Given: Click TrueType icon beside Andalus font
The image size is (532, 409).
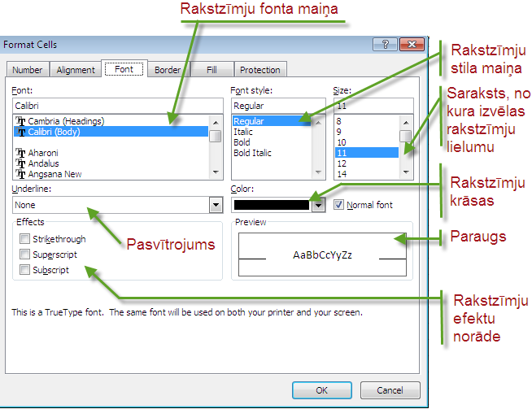Looking at the screenshot, I should tap(20, 163).
